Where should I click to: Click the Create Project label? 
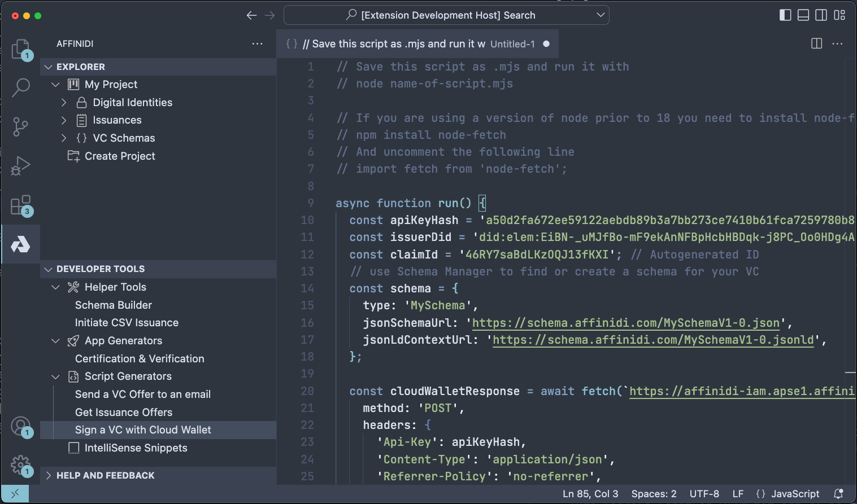pyautogui.click(x=120, y=156)
